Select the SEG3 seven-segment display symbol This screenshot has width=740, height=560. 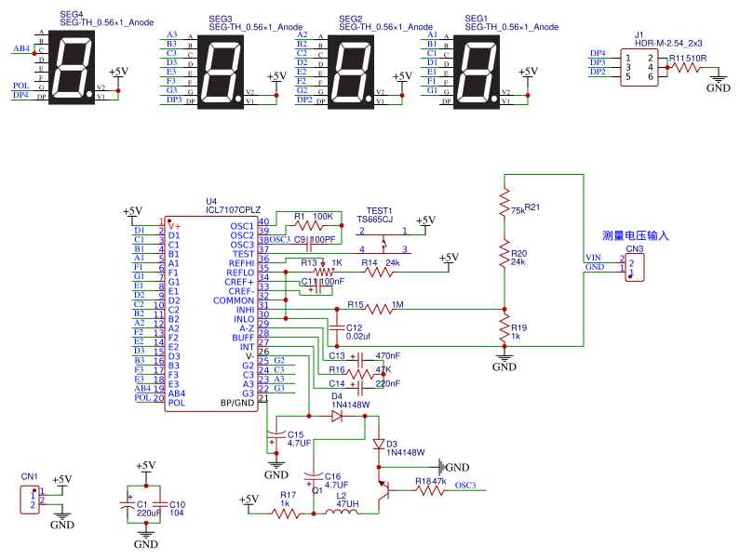tap(221, 72)
